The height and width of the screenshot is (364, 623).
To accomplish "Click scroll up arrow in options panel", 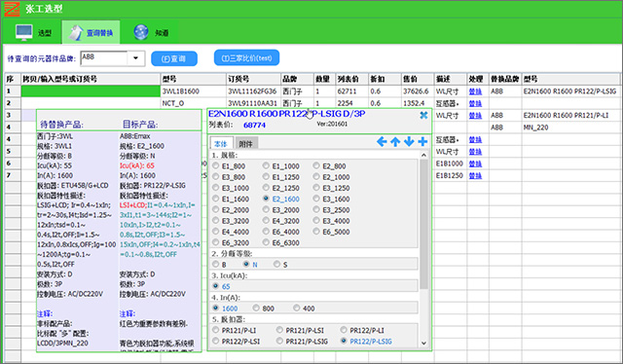I will [423, 155].
